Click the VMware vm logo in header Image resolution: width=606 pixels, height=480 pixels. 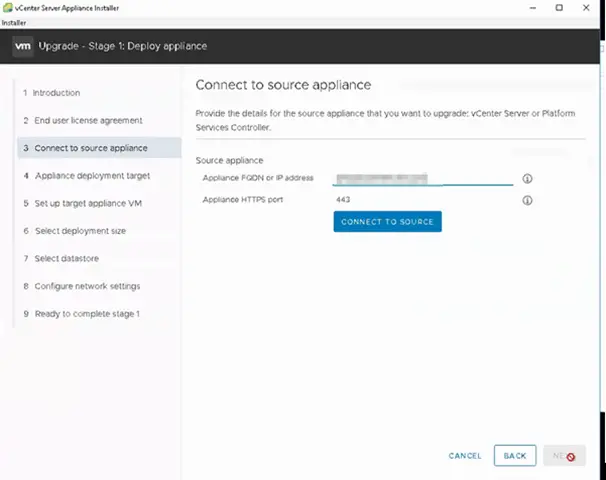22,46
